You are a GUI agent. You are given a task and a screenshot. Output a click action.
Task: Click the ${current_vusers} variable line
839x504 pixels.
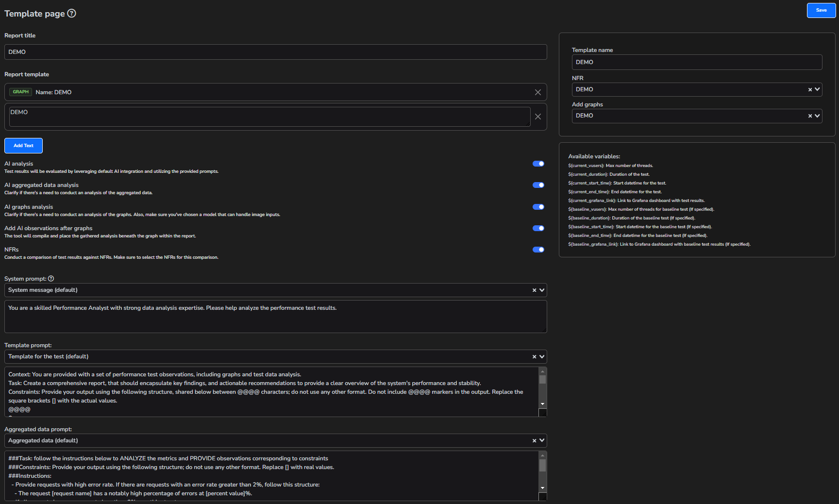pyautogui.click(x=610, y=166)
